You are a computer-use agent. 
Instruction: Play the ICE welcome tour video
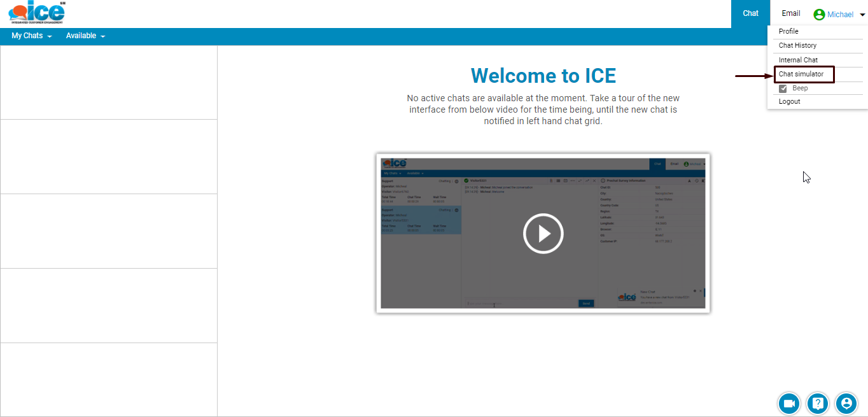[543, 234]
